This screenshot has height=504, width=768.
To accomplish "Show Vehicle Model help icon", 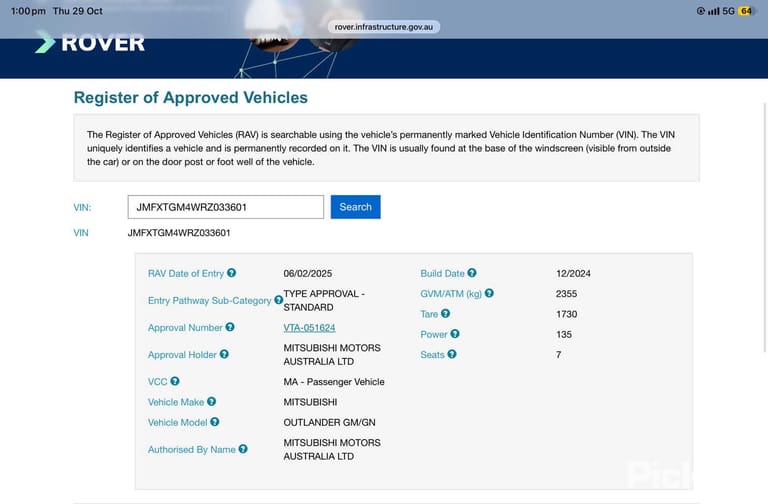I will click(215, 422).
